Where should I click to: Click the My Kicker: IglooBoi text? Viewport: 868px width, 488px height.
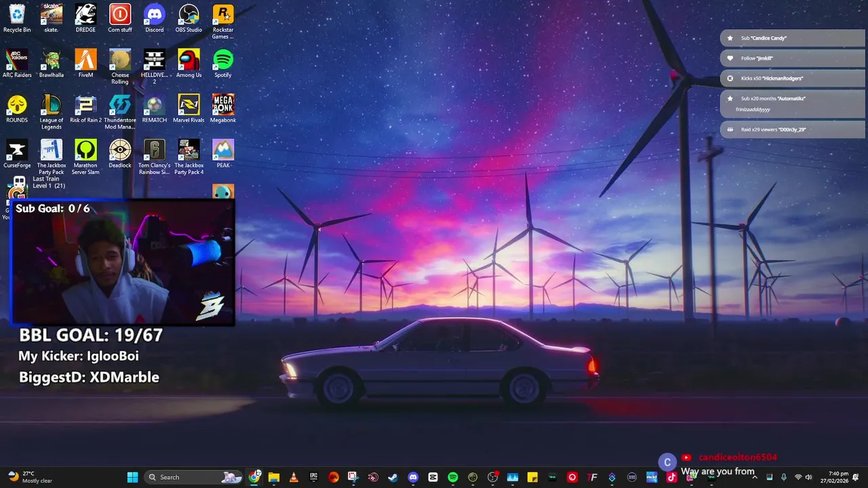(79, 356)
